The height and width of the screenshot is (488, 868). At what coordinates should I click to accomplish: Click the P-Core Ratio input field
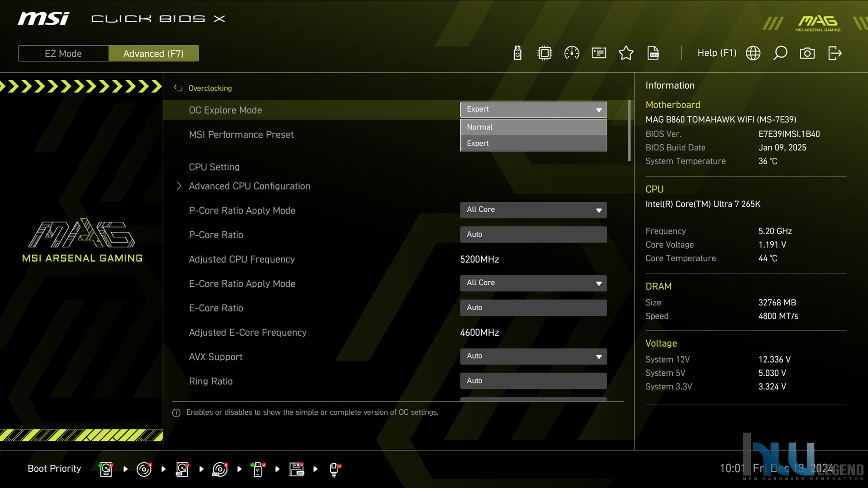click(533, 234)
